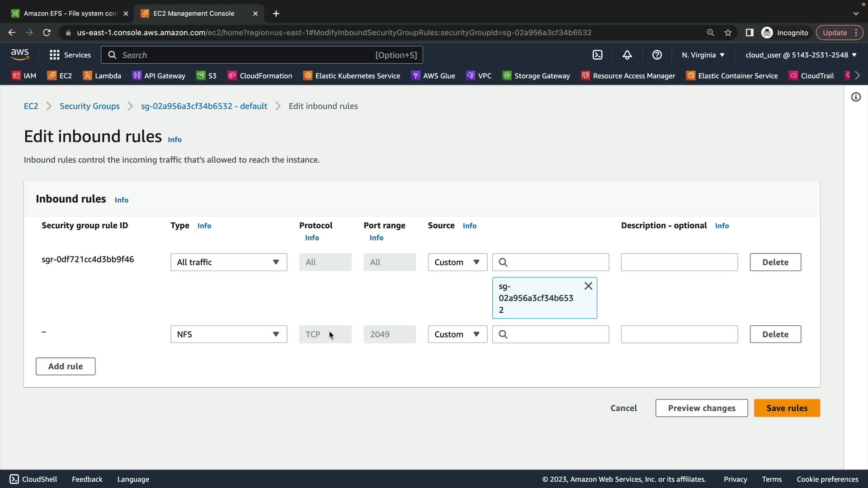Click the Save rules button
The width and height of the screenshot is (868, 488).
787,408
